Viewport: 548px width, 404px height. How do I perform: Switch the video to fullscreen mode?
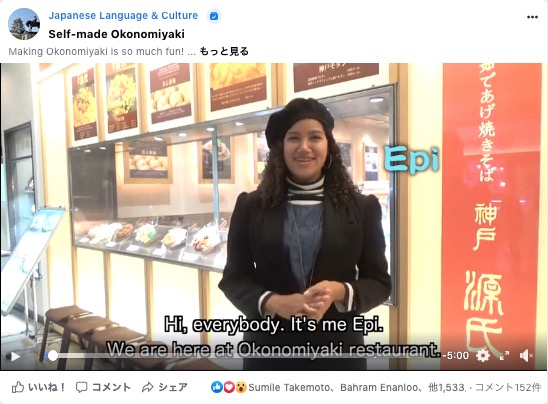504,356
